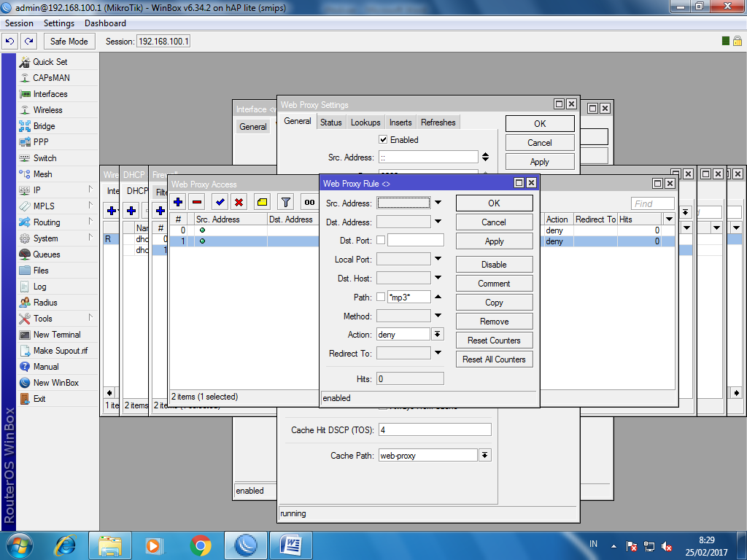Open the PPP sidebar item
Image resolution: width=747 pixels, height=560 pixels.
coord(41,142)
